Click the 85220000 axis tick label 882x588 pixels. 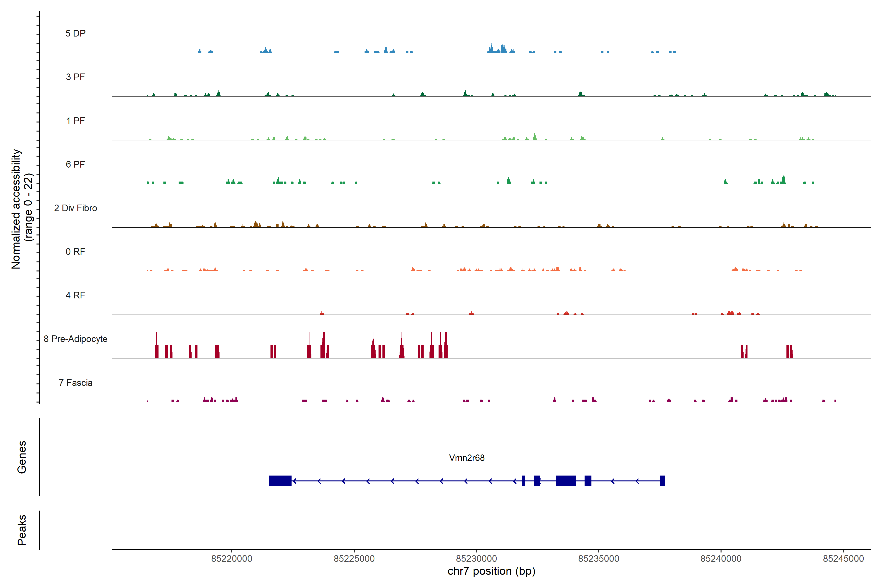[231, 558]
